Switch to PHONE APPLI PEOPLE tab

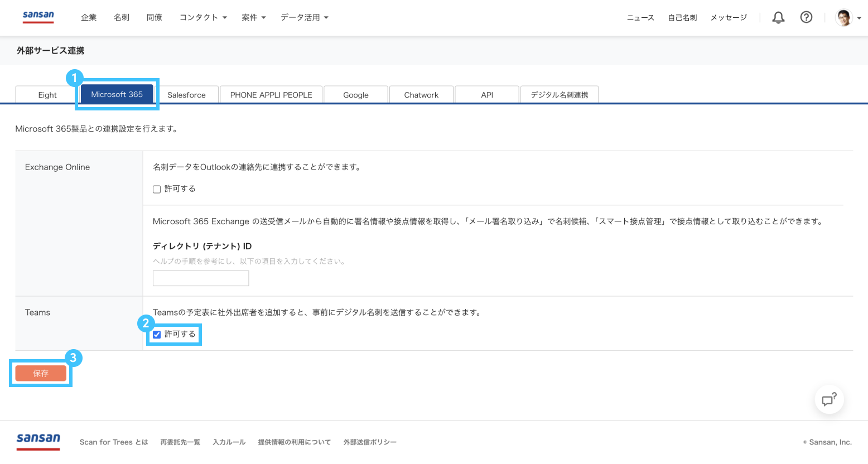[x=271, y=95]
